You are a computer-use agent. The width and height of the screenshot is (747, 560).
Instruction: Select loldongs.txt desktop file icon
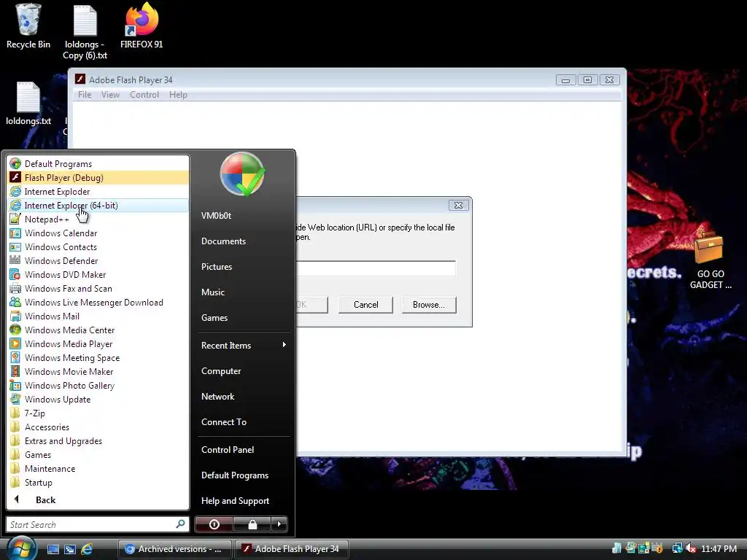(28, 104)
